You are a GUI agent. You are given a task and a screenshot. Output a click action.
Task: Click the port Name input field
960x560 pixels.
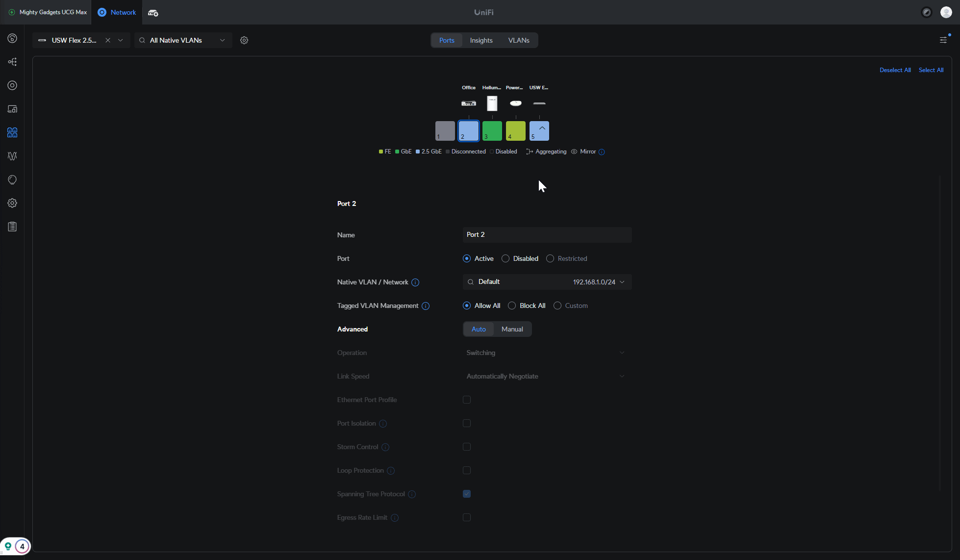pyautogui.click(x=547, y=234)
